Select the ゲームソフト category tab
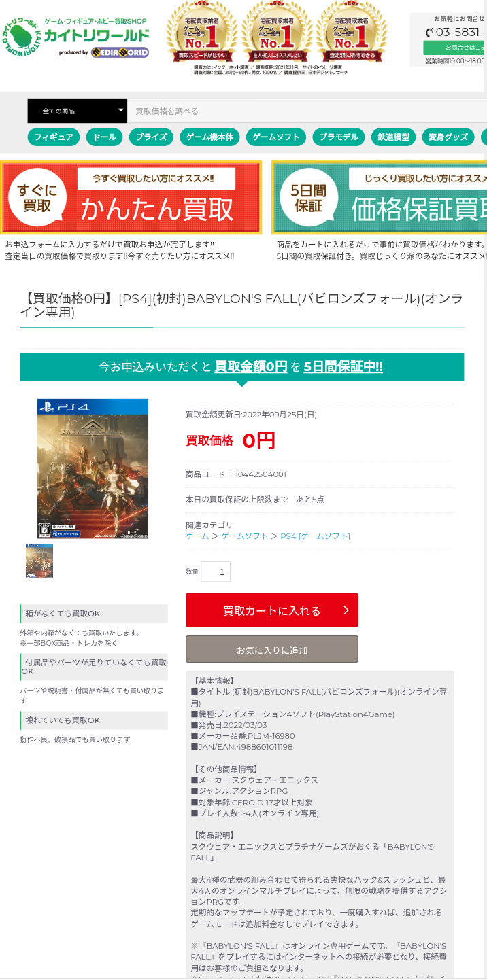Screen dimensions: 487x980 [276, 137]
